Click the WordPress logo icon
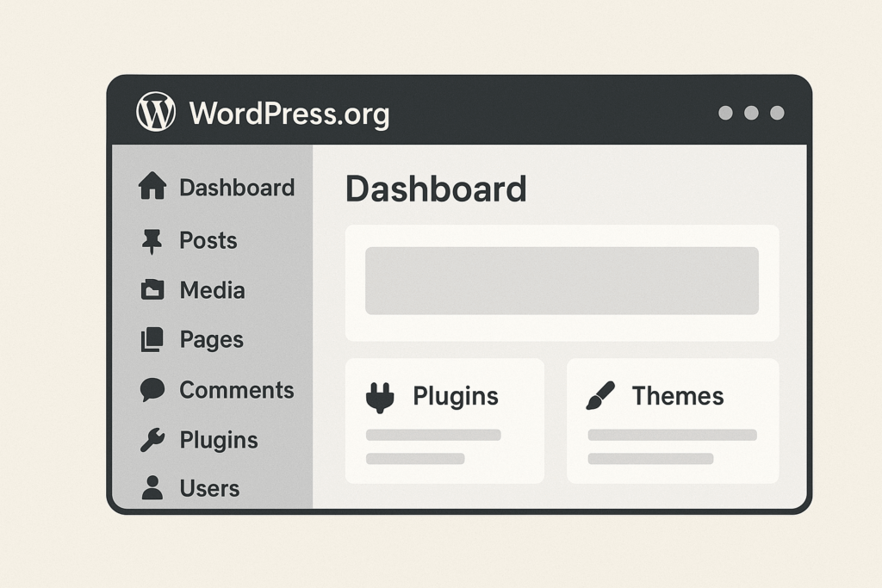882x588 pixels. click(x=156, y=113)
